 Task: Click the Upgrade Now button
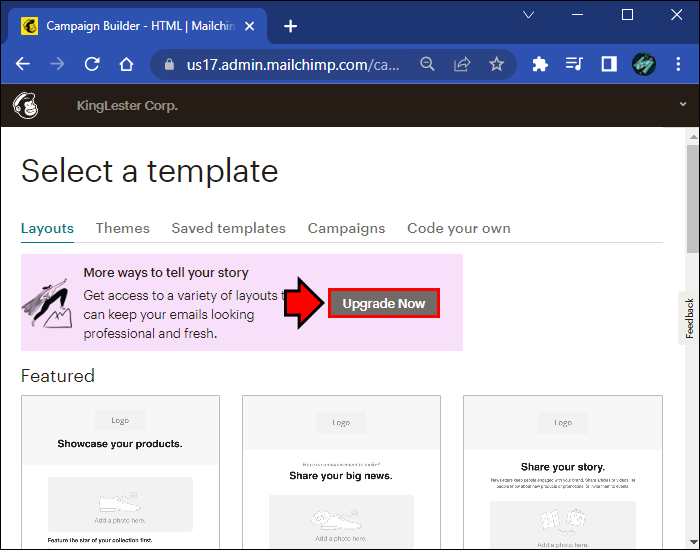click(x=384, y=304)
